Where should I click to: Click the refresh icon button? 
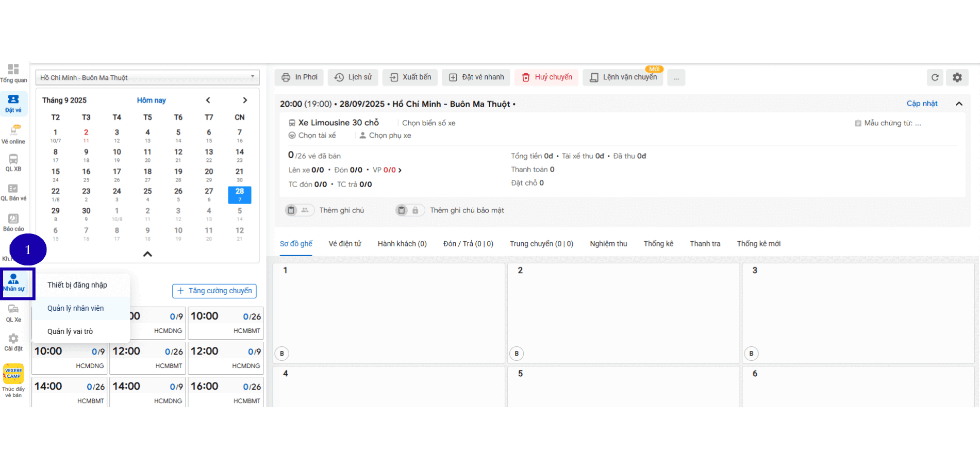point(935,77)
